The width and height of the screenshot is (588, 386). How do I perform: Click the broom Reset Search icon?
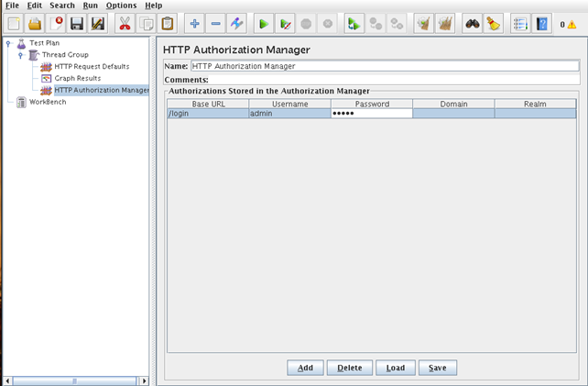coord(493,24)
